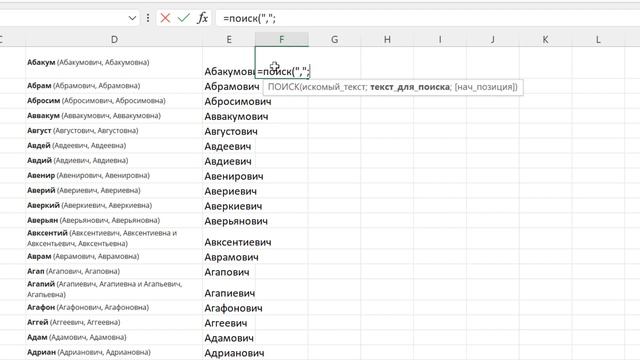Select cell with Авдей (Авдеевич, Авдеевна)
Viewport: 640px width, 360px height.
[114, 146]
